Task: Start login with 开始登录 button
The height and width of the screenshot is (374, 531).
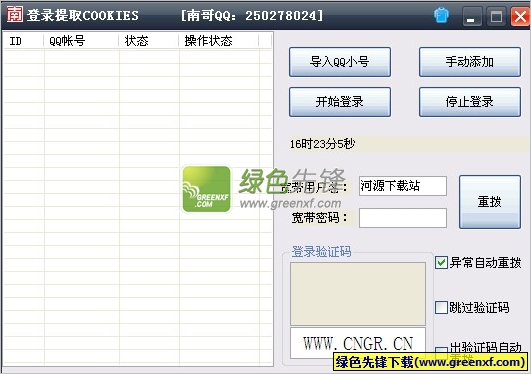Action: point(340,102)
